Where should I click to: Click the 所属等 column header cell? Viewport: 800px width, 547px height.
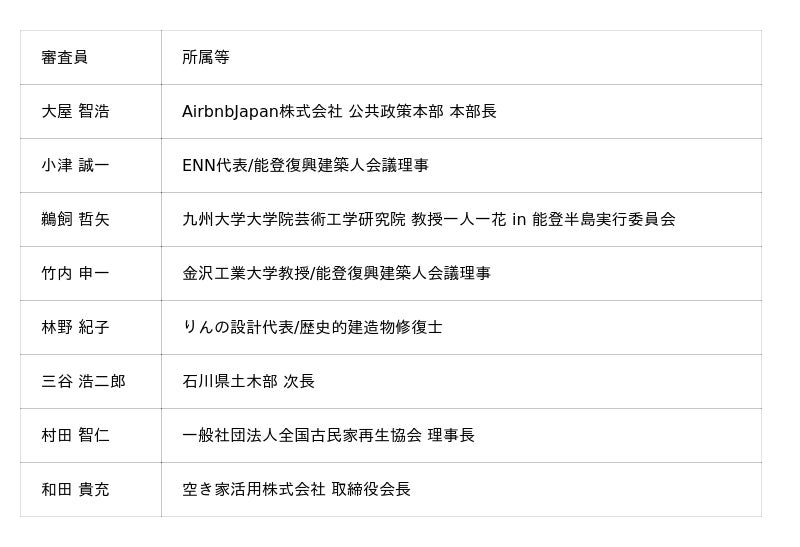[206, 58]
